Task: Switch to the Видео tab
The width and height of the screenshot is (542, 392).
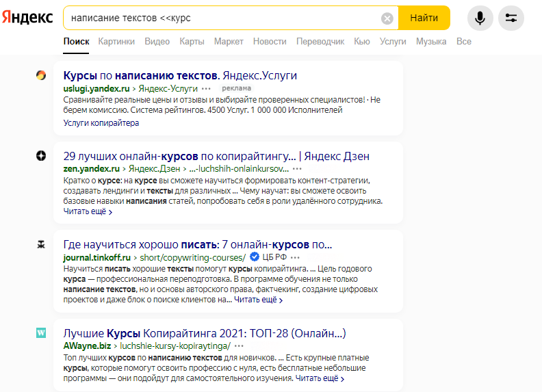Action: tap(157, 42)
